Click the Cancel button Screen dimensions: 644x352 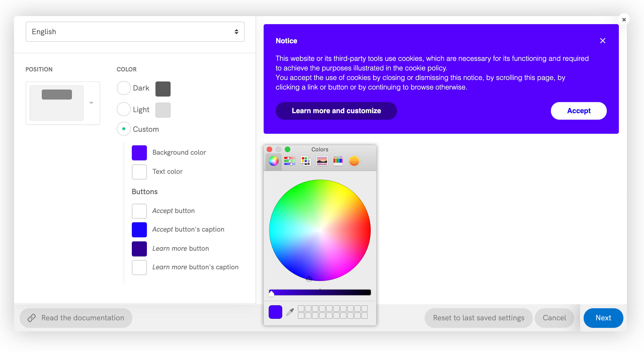tap(554, 318)
